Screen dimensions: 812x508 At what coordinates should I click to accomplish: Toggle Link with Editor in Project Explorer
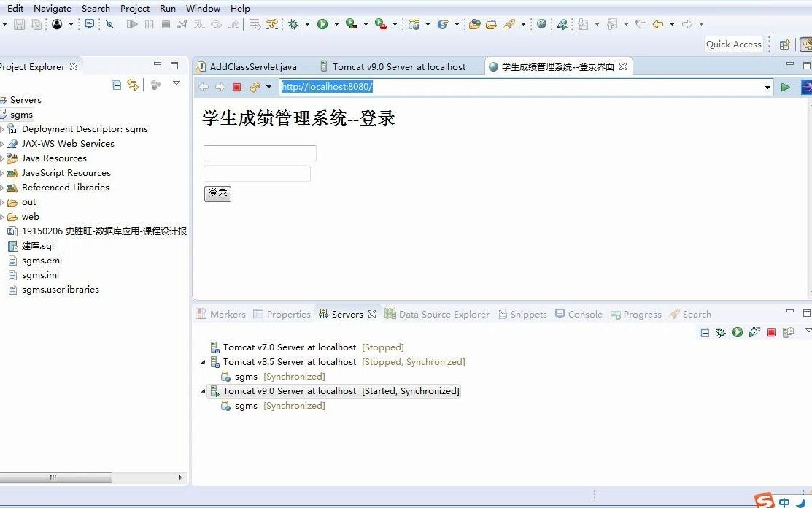133,85
